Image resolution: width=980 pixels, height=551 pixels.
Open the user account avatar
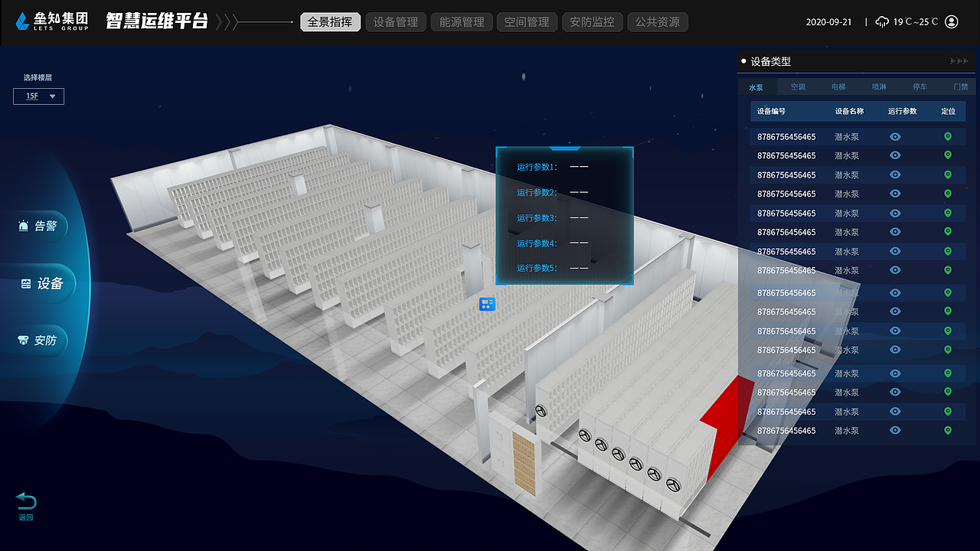pyautogui.click(x=952, y=21)
